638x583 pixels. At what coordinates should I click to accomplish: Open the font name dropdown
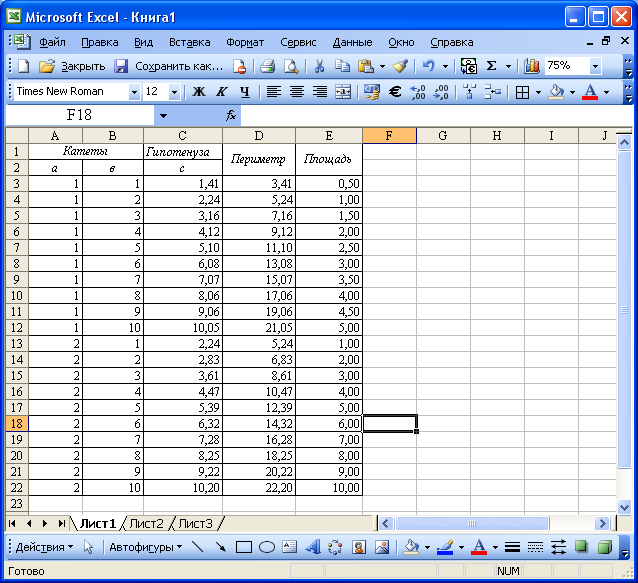(134, 92)
